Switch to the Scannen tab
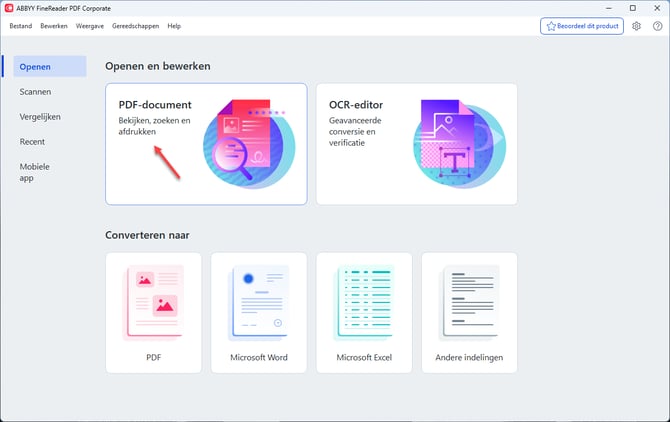Screen dimensions: 670x422 click(36, 92)
